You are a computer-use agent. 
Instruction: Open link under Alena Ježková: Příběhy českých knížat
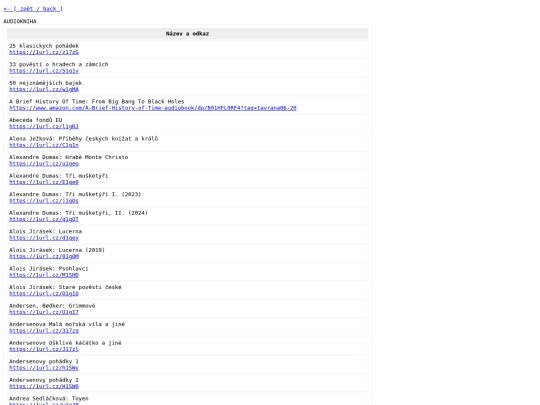pos(44,145)
